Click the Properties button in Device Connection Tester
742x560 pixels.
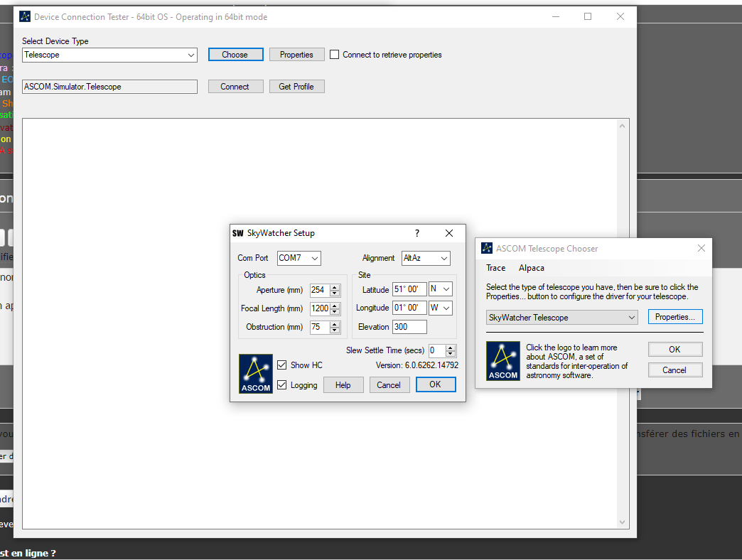296,55
